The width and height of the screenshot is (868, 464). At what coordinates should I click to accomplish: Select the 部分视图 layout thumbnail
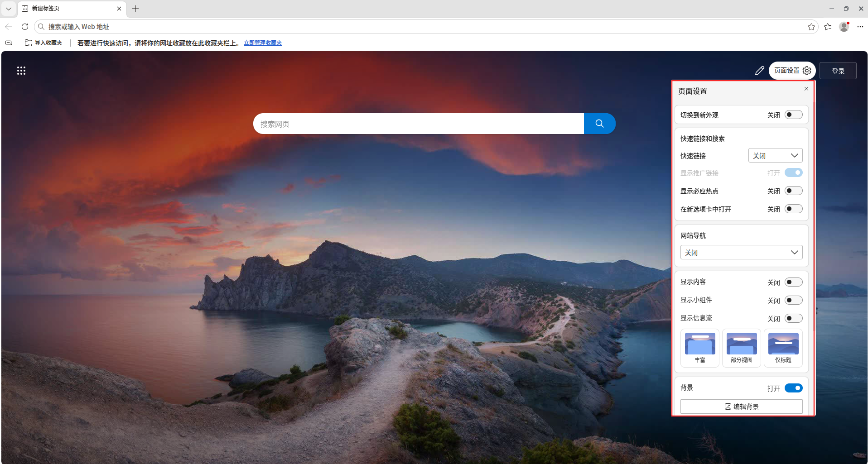tap(741, 348)
